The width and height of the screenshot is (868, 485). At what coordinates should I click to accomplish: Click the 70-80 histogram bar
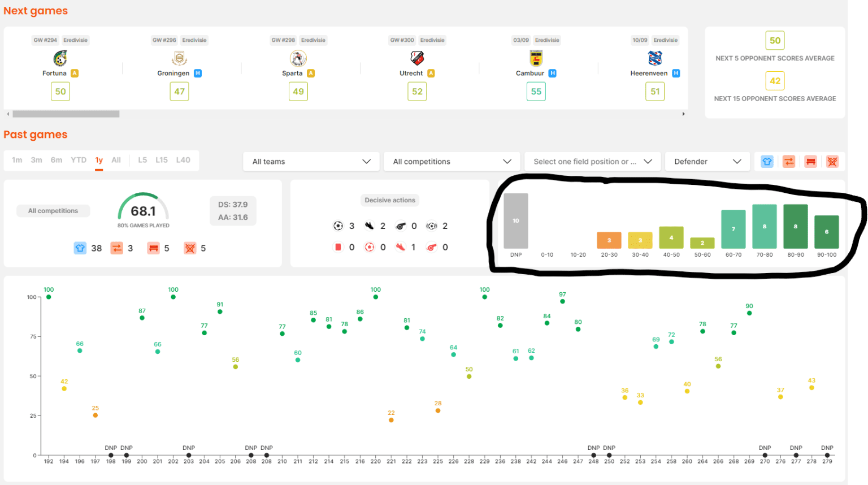point(765,226)
